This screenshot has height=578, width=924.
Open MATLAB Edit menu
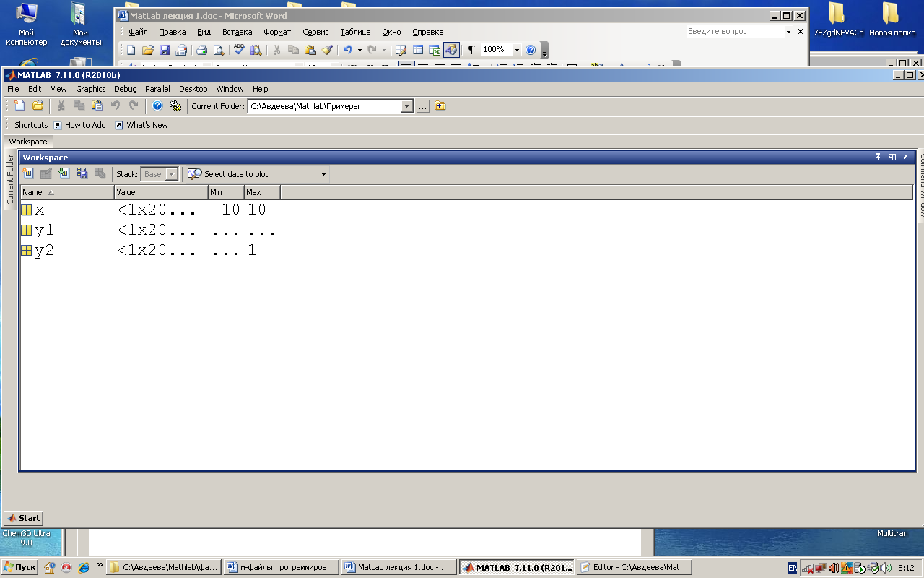(35, 89)
